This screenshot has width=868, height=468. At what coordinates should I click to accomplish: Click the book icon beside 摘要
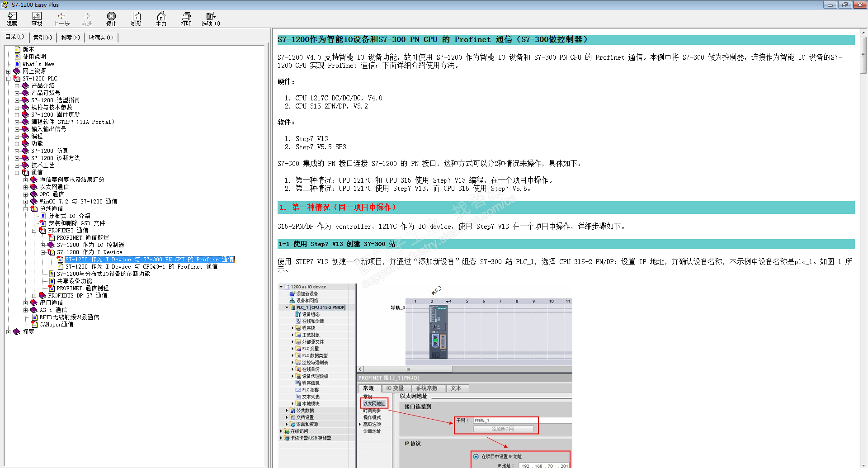click(17, 331)
